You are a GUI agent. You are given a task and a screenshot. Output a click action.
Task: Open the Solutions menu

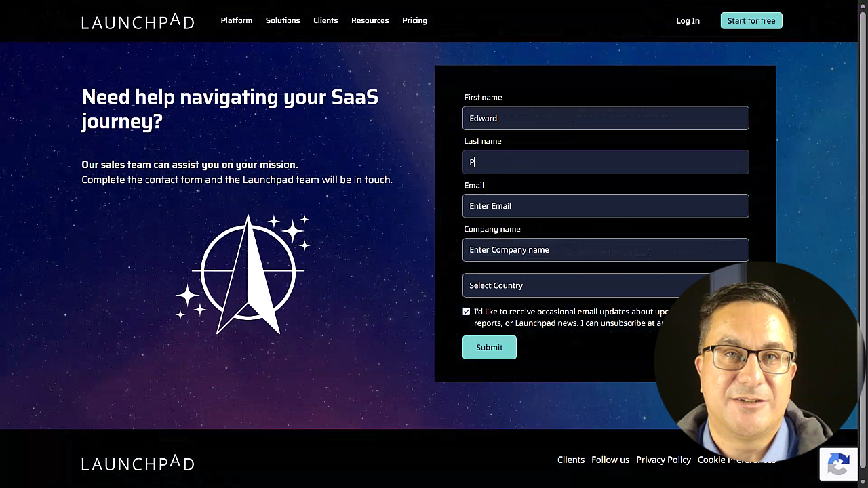(x=283, y=20)
